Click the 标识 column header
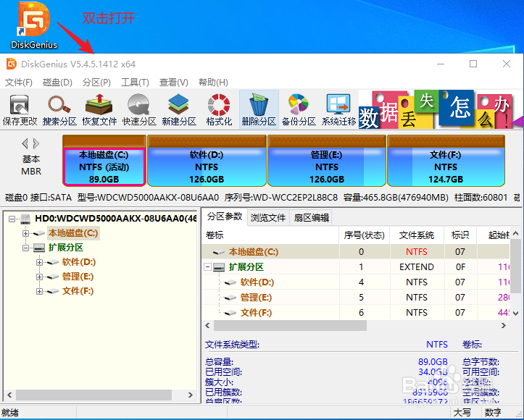 tap(460, 235)
